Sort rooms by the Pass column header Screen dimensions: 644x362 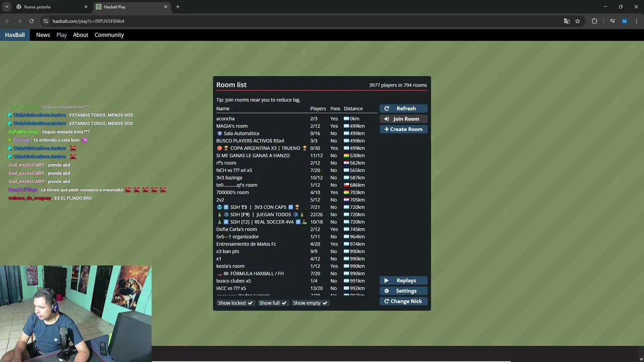[335, 109]
